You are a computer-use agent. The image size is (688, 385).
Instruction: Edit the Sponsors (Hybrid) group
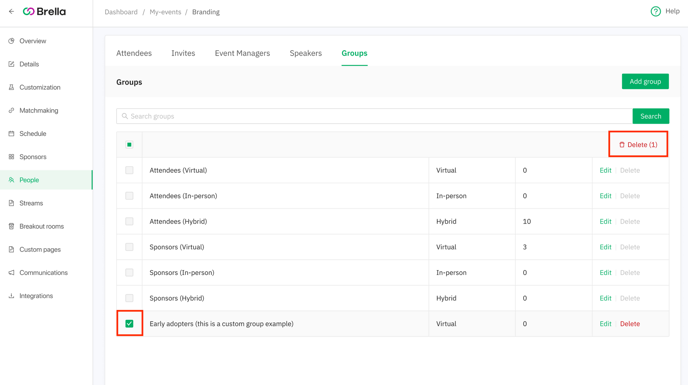(605, 298)
